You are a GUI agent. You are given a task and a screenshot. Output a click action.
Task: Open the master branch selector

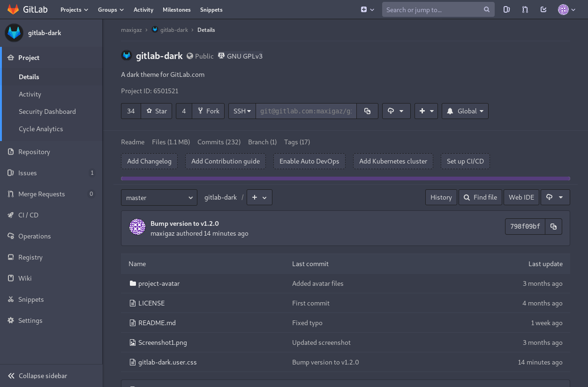pyautogui.click(x=159, y=198)
